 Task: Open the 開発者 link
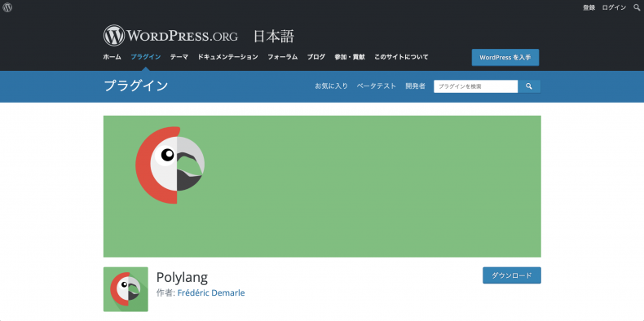(x=415, y=86)
